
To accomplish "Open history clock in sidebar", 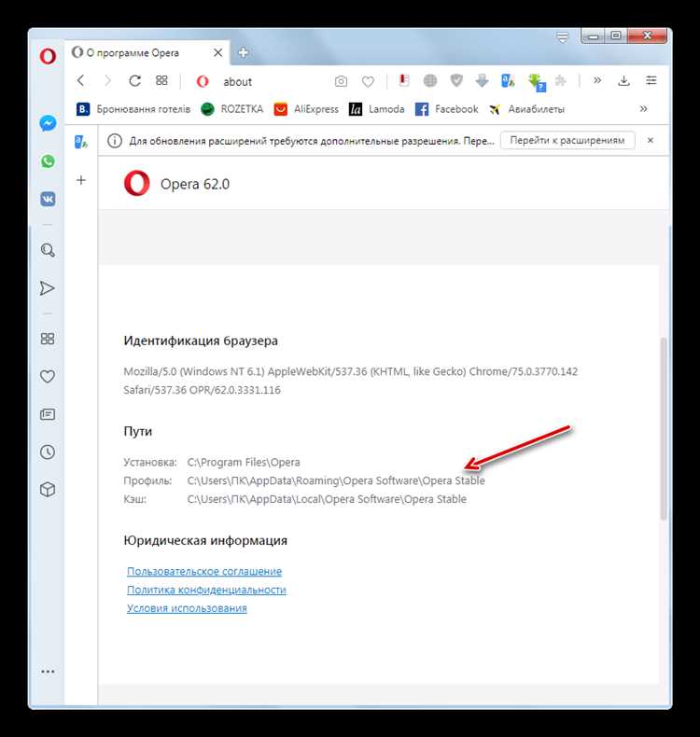I will tap(48, 452).
